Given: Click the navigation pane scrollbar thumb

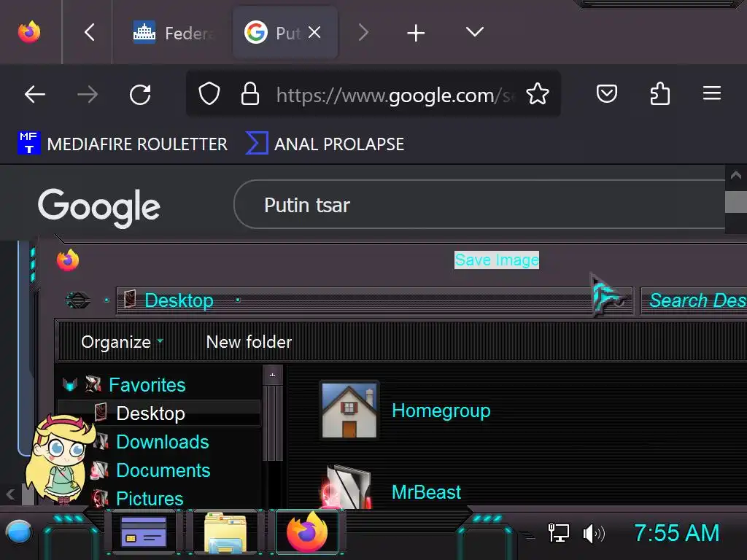Looking at the screenshot, I should tap(273, 423).
